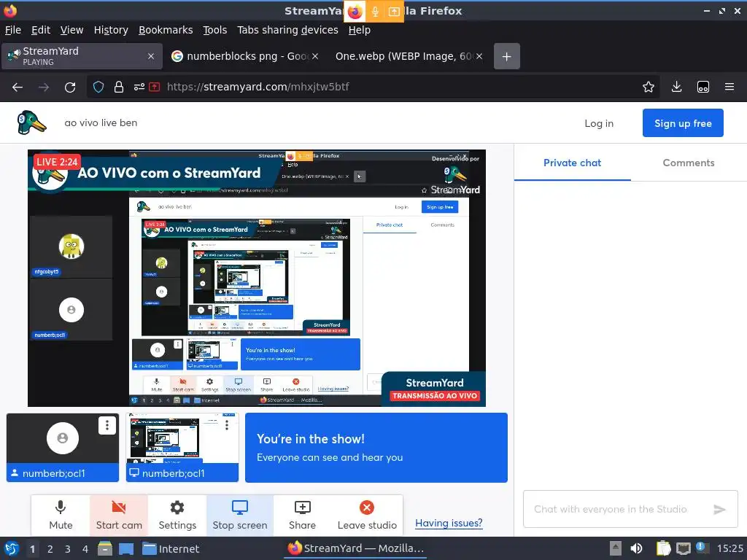Click the StreamYard duck logo
Screen dimensions: 747x560
(31, 122)
